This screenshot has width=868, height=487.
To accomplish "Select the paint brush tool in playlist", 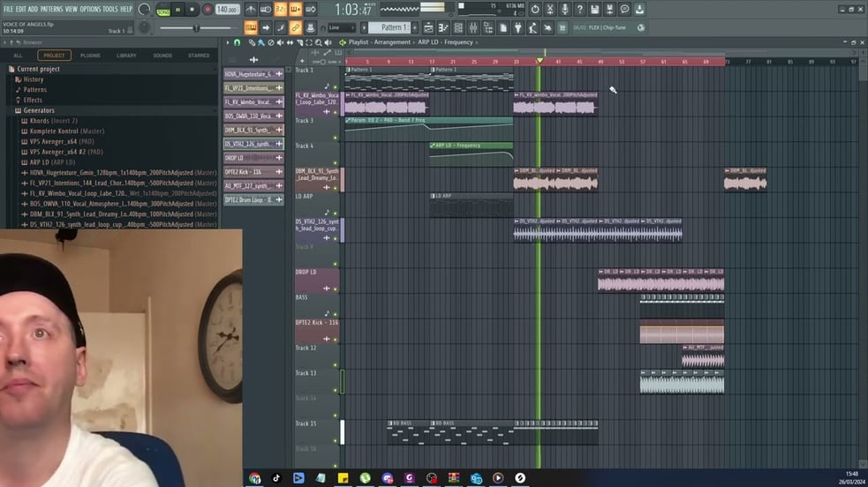I will [x=260, y=42].
